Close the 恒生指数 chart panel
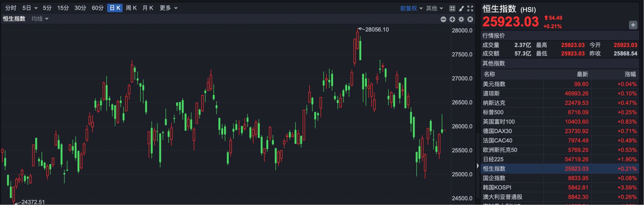Screen dimensions: 644x205 [x=470, y=19]
